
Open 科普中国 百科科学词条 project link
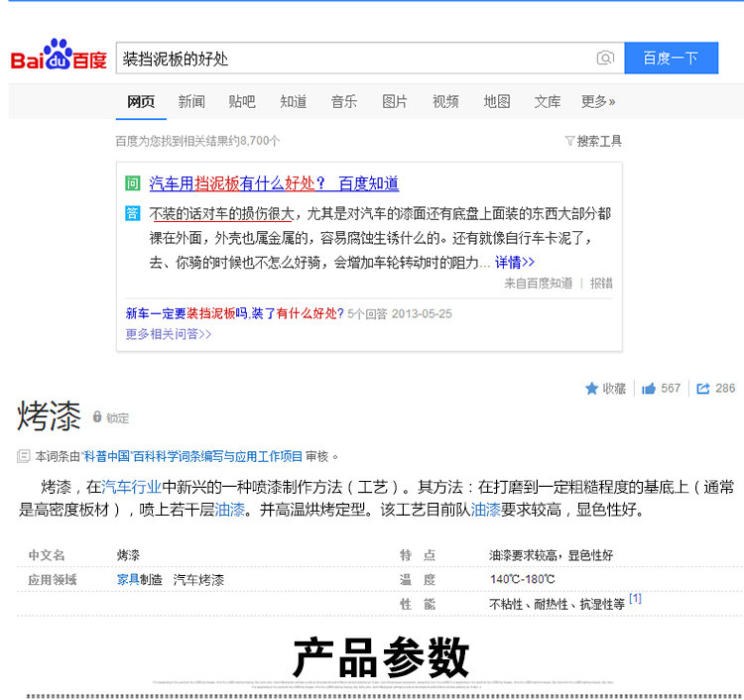[x=192, y=456]
